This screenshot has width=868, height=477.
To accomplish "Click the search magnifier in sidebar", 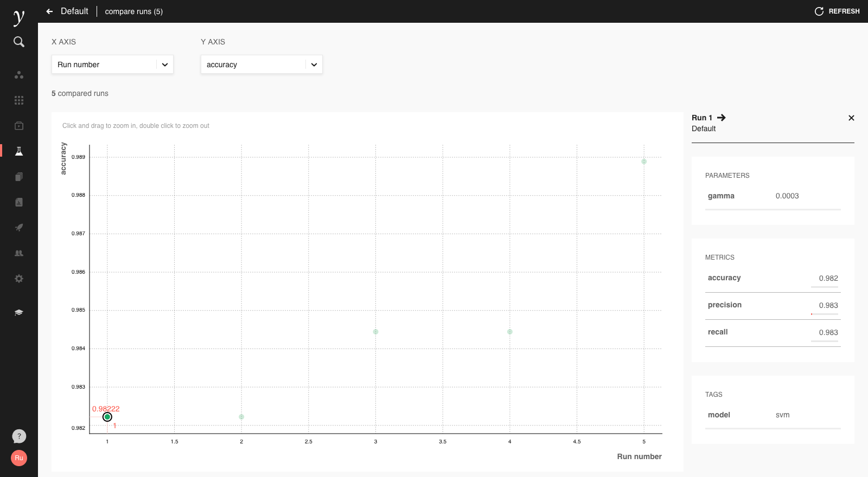I will (x=19, y=42).
